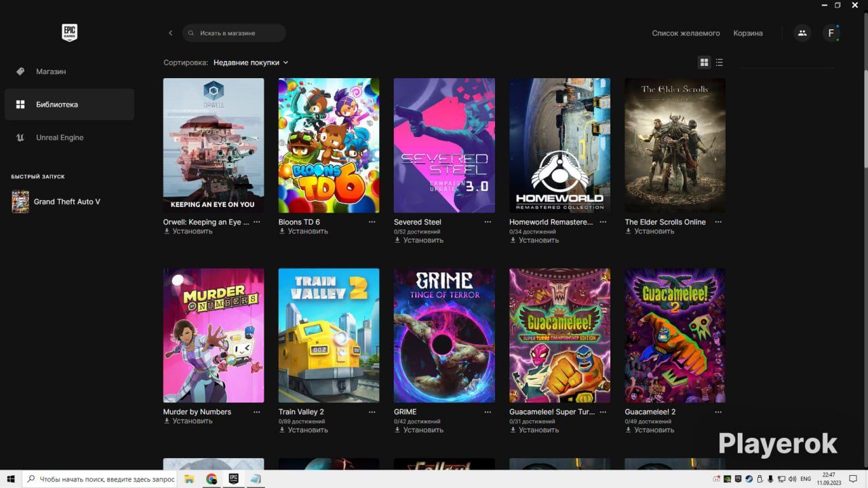
Task: Open more options for Guacamelee! 2
Action: (718, 412)
